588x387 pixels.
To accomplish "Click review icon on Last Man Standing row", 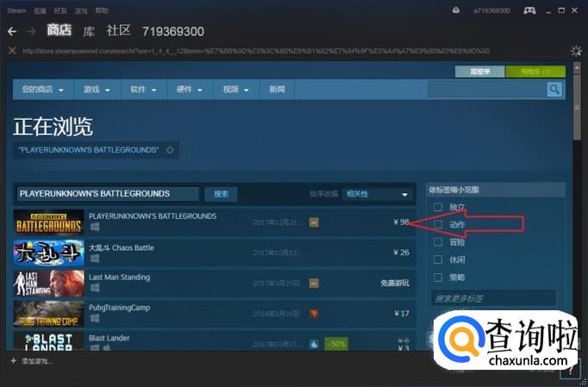I will point(314,283).
